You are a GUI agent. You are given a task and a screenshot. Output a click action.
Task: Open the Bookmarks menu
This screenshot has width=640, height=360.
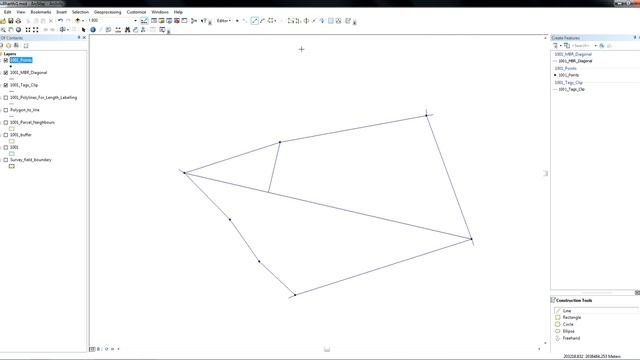coord(40,12)
